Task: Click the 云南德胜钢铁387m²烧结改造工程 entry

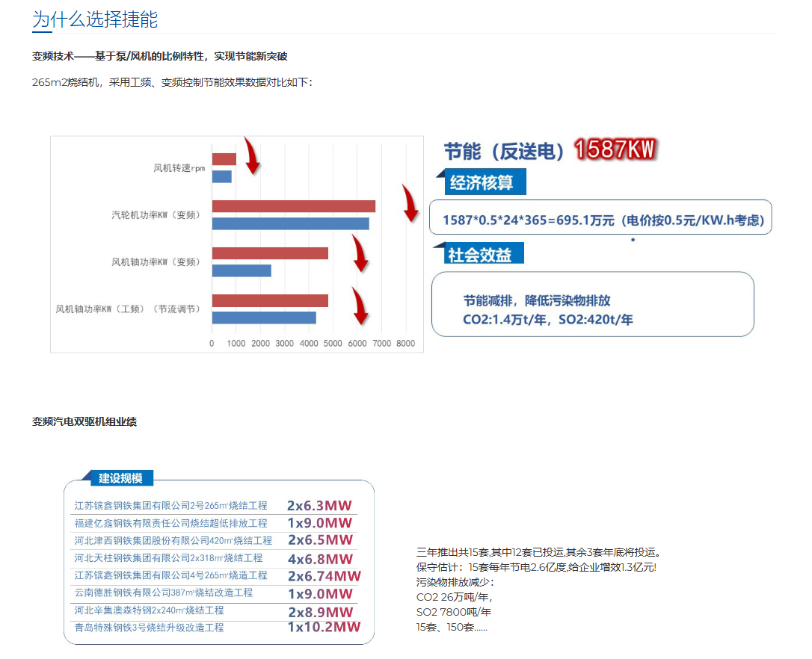Action: coord(163,593)
